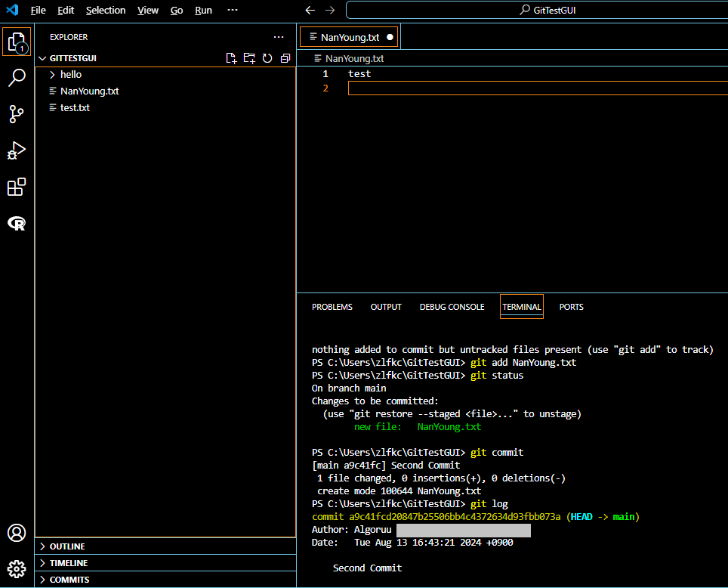728x588 pixels.
Task: Click the 'On branch main' terminal line
Action: [x=349, y=388]
